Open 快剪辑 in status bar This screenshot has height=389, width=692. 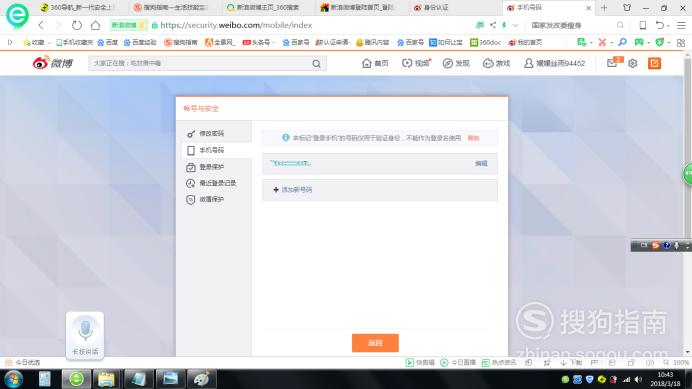420,363
